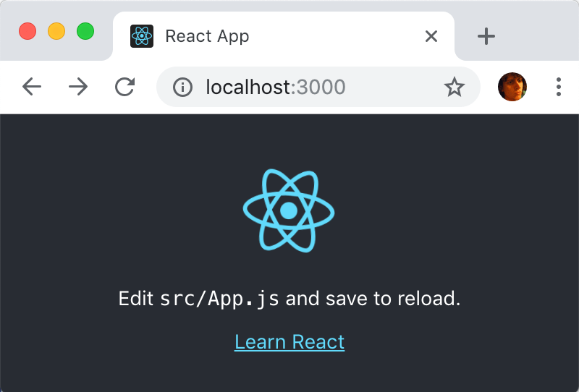579x392 pixels.
Task: Click the spinning React logo
Action: coord(289,210)
